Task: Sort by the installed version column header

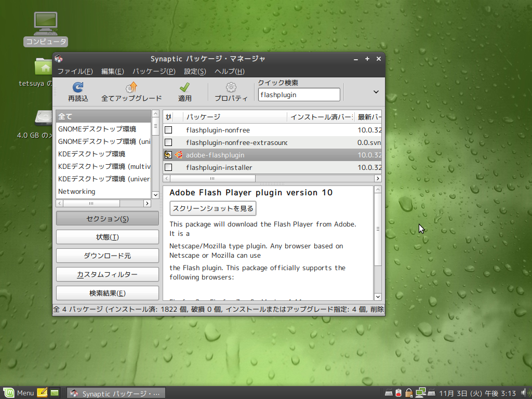Action: 321,117
